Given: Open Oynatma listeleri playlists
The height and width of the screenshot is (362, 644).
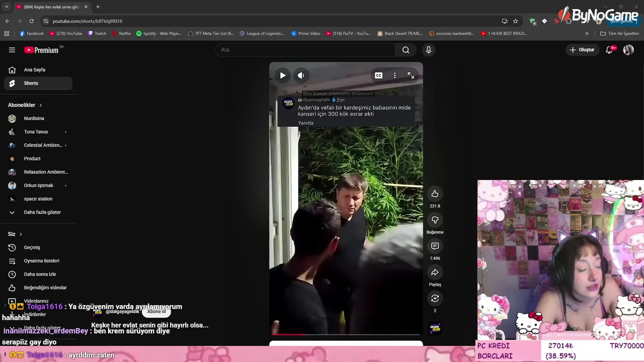Looking at the screenshot, I should click(x=38, y=261).
